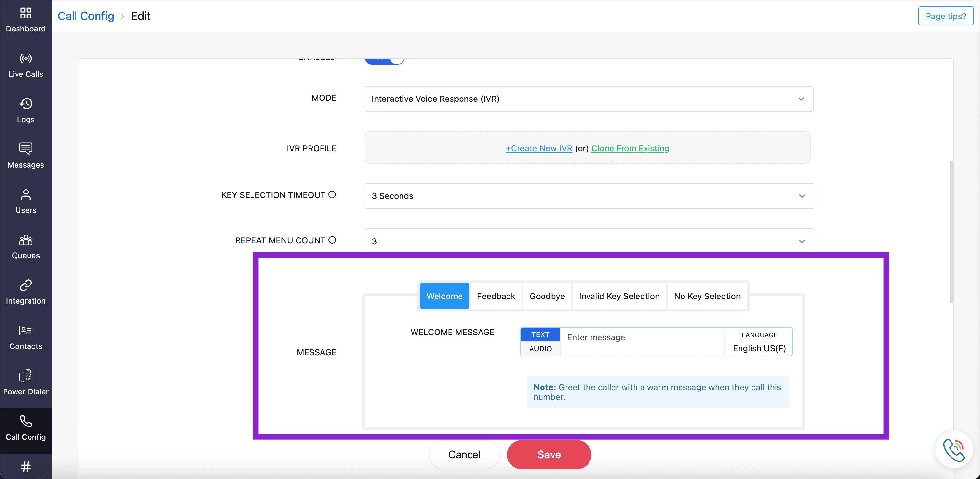This screenshot has height=479, width=980.
Task: Select TEXT message type option
Action: coord(540,334)
